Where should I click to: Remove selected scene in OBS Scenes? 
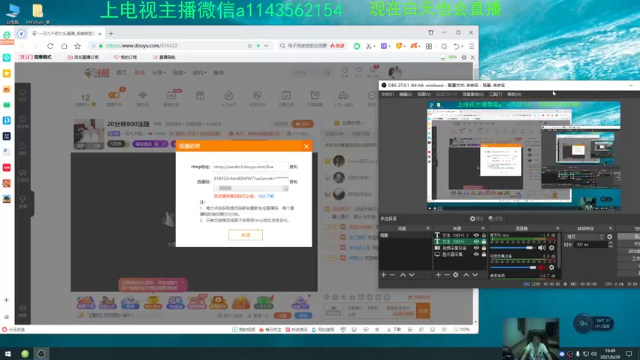(x=392, y=275)
